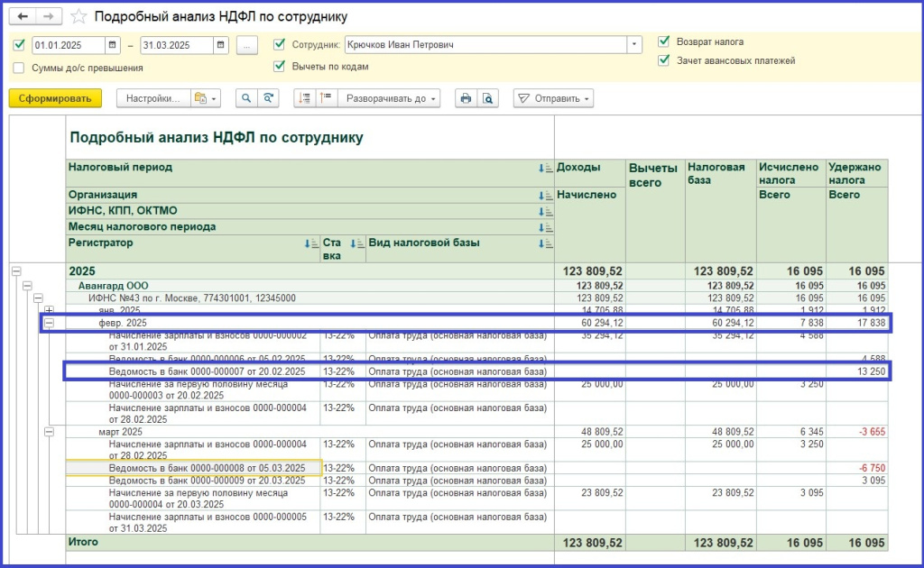Toggle the 'Суммы до/с превышения' checkbox
This screenshot has width=924, height=568.
click(20, 68)
